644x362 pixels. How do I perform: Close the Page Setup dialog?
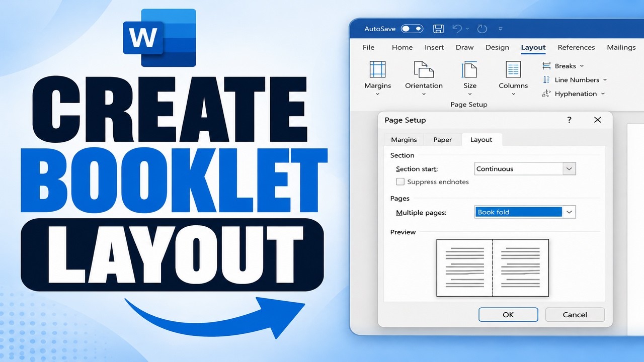[x=597, y=120]
